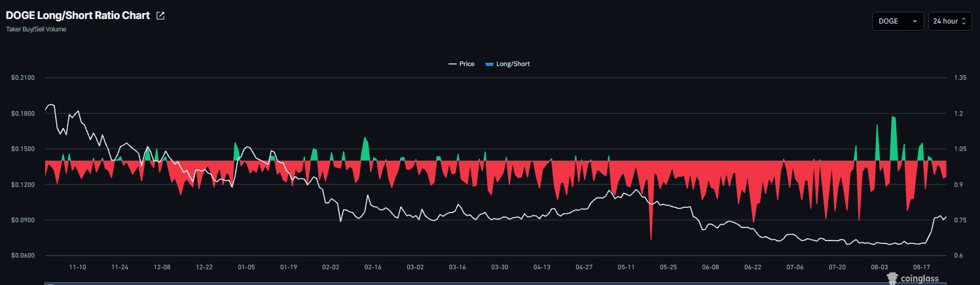Click the 11-10 date label
The height and width of the screenshot is (285, 980).
[77, 267]
